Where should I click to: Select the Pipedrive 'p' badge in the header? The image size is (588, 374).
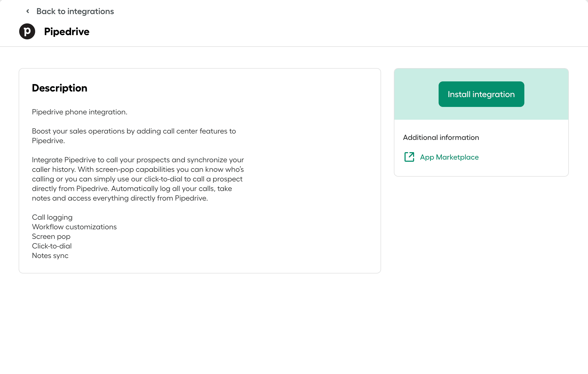coord(27,31)
